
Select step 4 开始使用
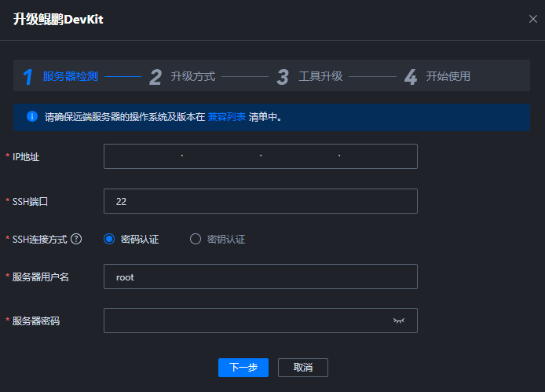437,76
